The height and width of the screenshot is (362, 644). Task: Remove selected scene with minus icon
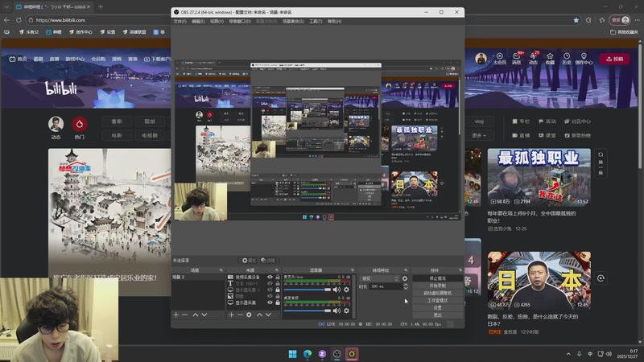(x=185, y=315)
